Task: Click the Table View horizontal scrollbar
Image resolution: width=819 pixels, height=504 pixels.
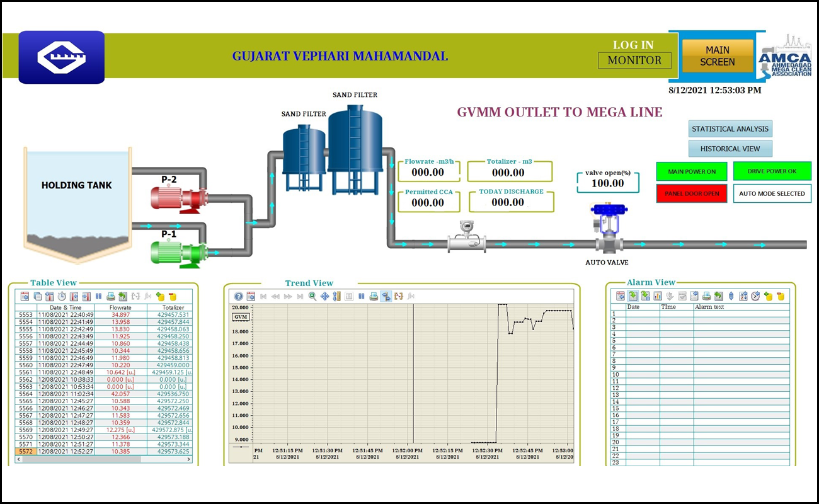Action: [x=101, y=459]
